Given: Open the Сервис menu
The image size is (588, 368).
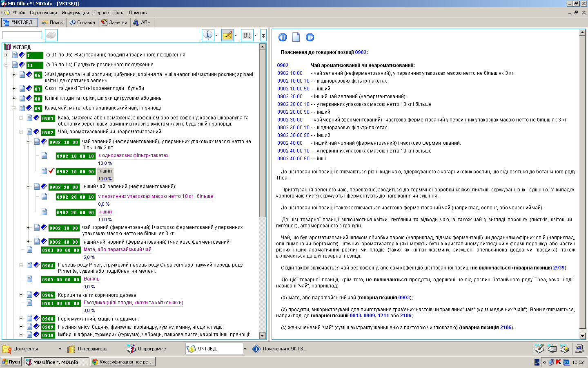Looking at the screenshot, I should pos(101,13).
